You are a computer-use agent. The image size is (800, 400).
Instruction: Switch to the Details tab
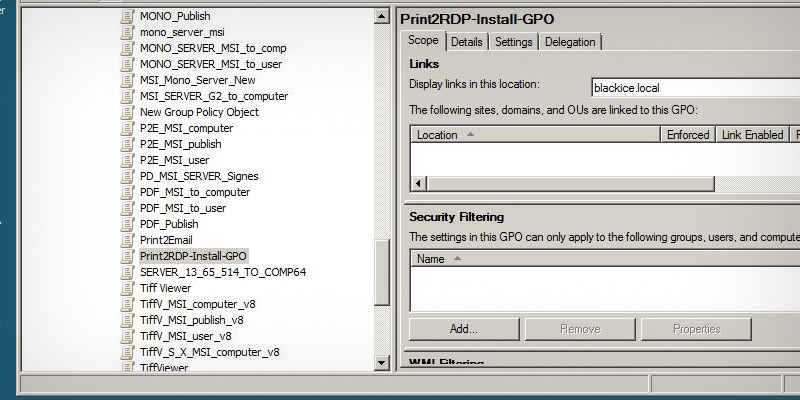tap(466, 42)
